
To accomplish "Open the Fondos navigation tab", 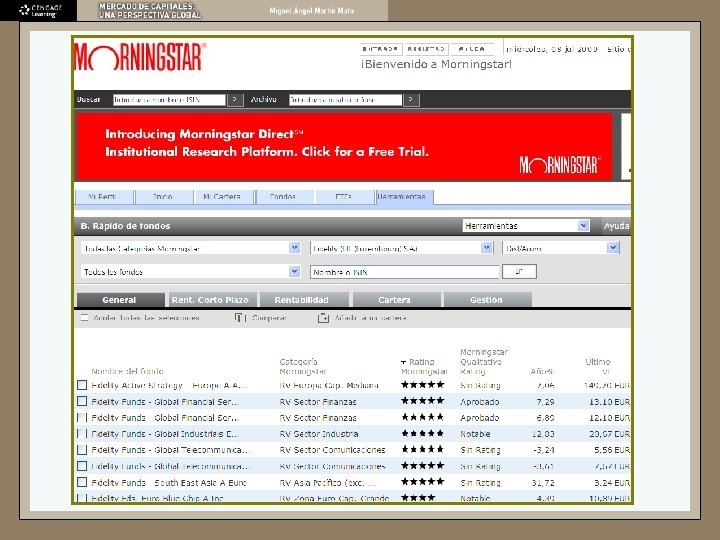I will point(283,197).
